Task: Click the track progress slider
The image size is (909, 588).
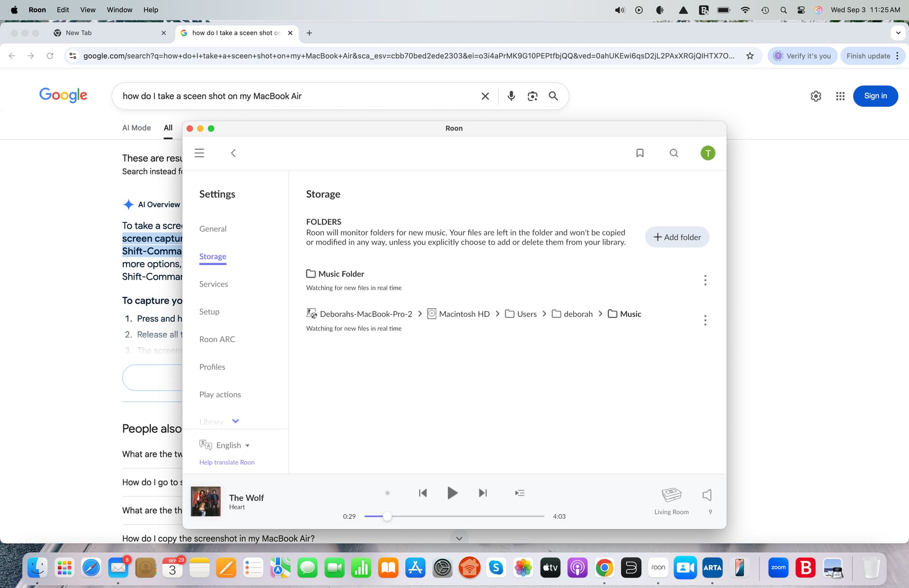Action: 454,516
